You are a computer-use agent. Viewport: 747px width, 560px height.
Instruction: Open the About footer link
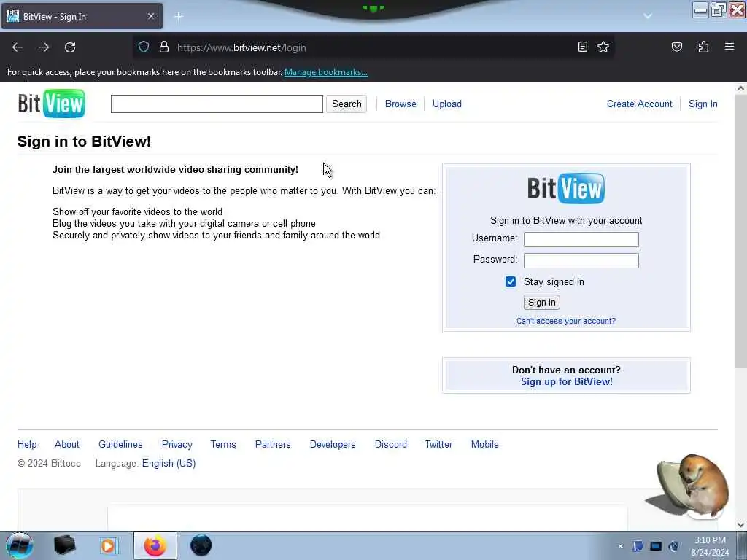click(66, 444)
